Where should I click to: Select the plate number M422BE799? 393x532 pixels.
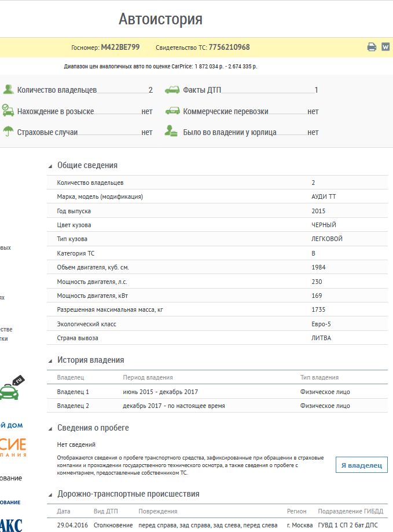point(120,47)
